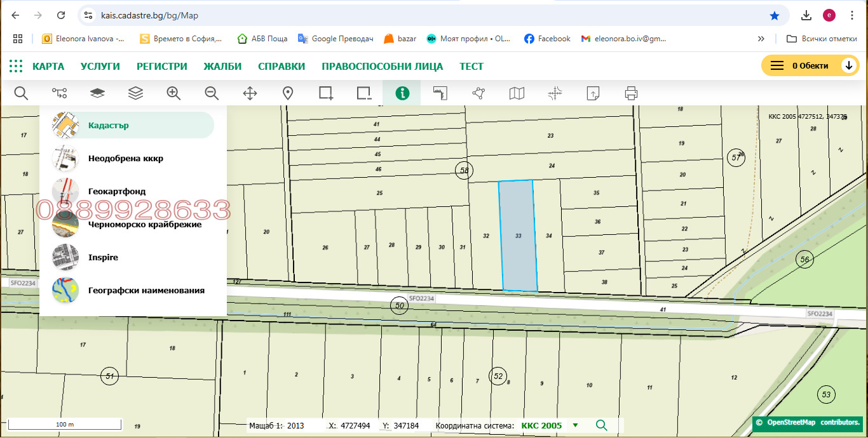Select the Кадастър base layer
868x438 pixels.
[x=109, y=126]
